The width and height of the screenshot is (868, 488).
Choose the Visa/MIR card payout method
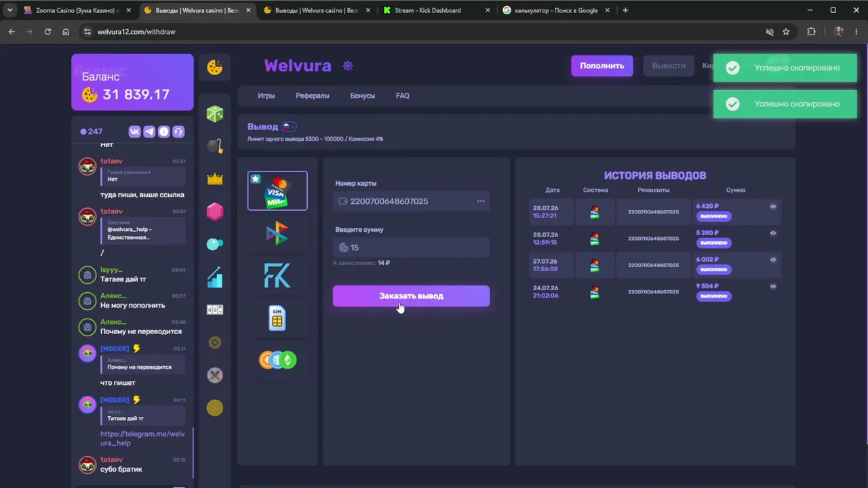click(x=277, y=191)
